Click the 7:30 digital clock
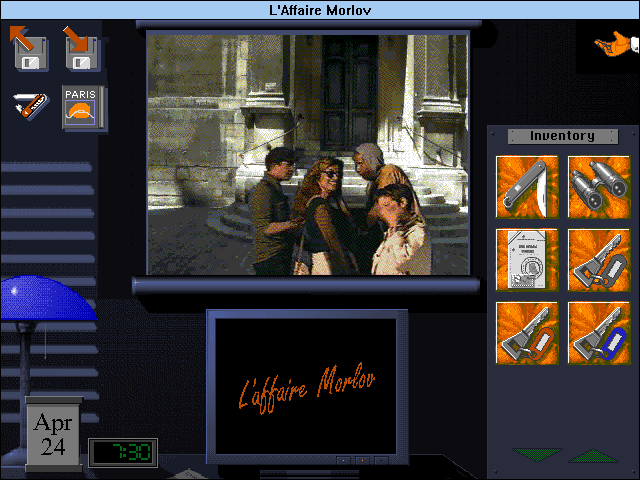Image resolution: width=640 pixels, height=480 pixels. 123,452
